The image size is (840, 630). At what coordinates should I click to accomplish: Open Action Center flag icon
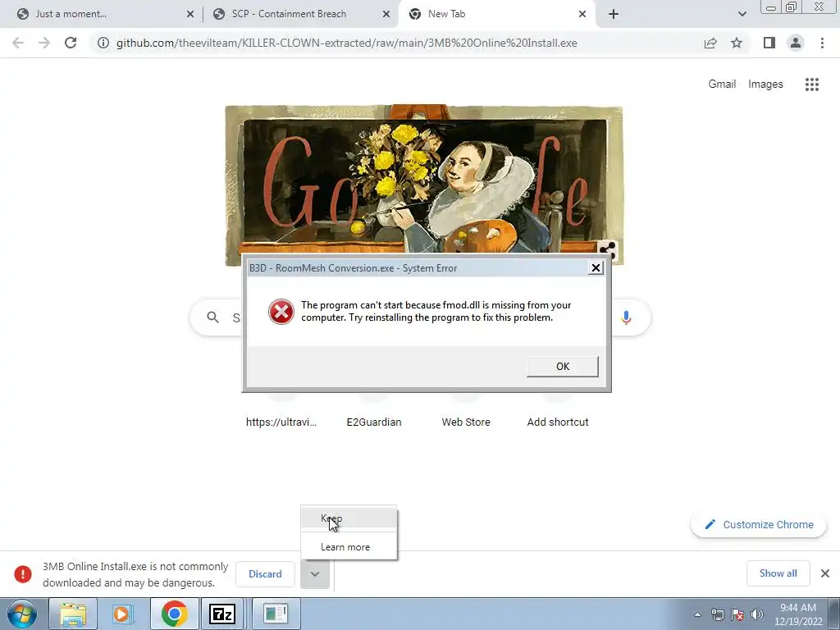click(737, 614)
